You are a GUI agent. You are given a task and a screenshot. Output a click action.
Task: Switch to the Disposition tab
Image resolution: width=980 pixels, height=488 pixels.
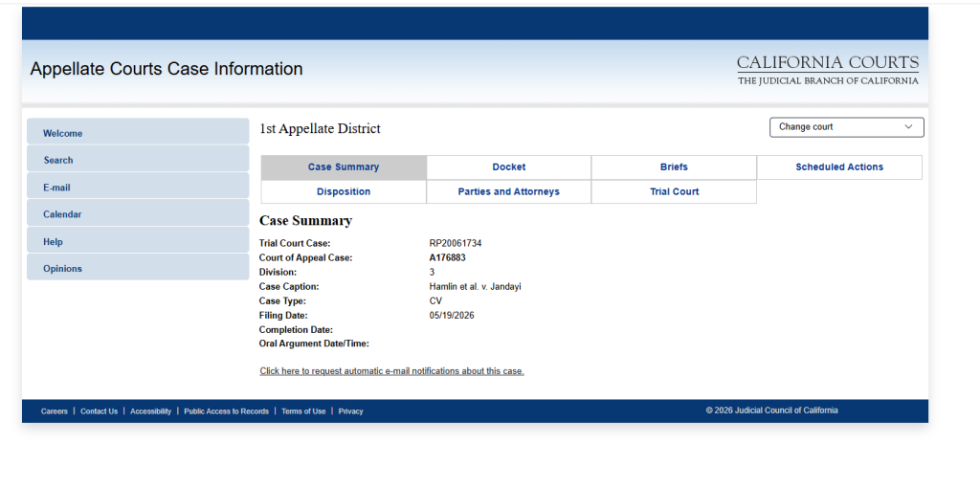pos(344,191)
